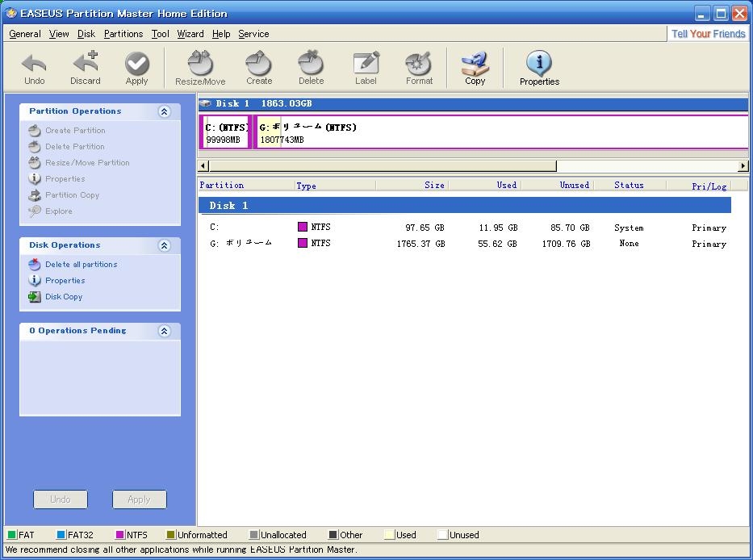753x560 pixels.
Task: Collapse the Disk Operations panel
Action: [164, 245]
